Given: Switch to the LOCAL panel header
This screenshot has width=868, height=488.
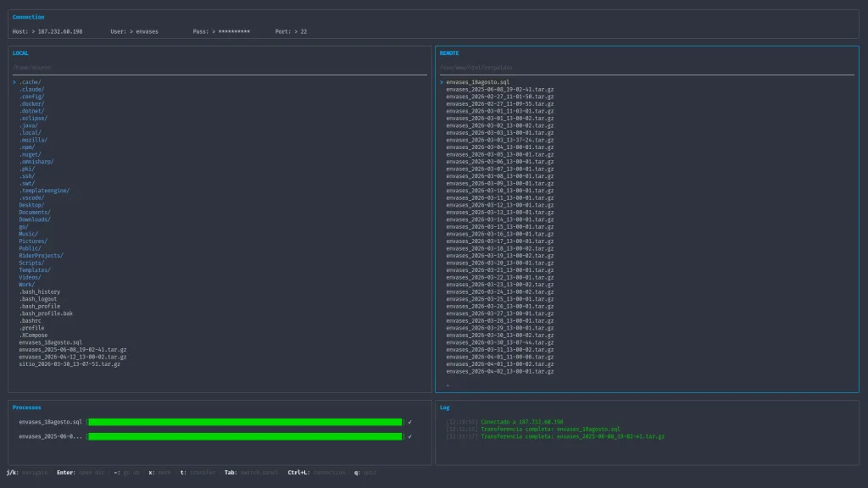Looking at the screenshot, I should pyautogui.click(x=20, y=53).
